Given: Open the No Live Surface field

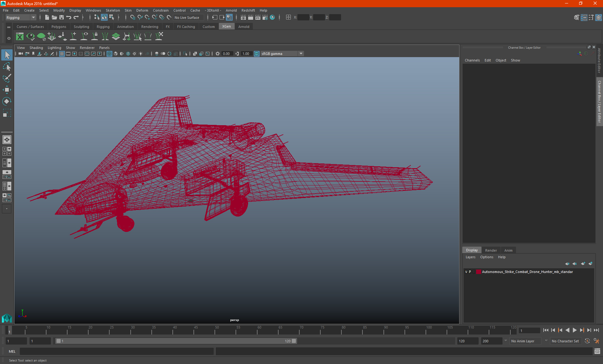Looking at the screenshot, I should (x=188, y=18).
